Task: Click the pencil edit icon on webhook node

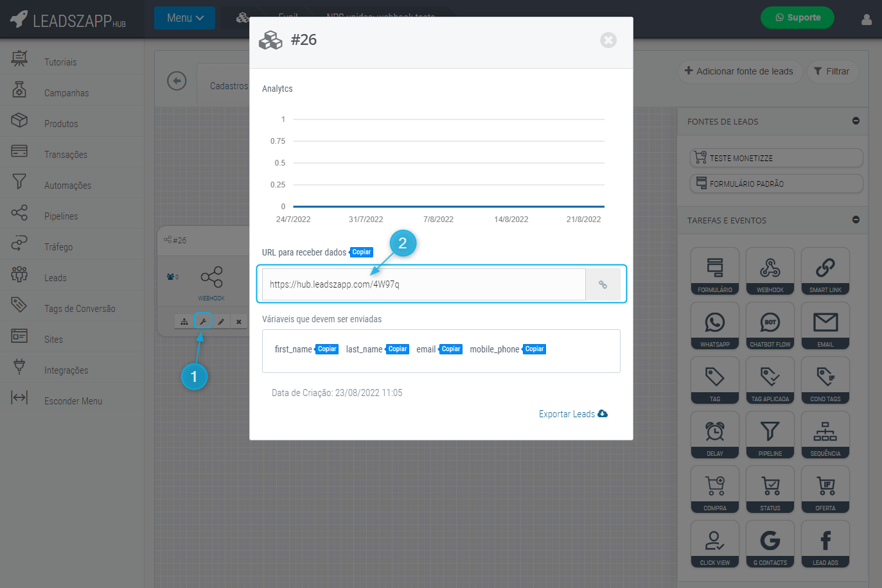Action: tap(220, 322)
